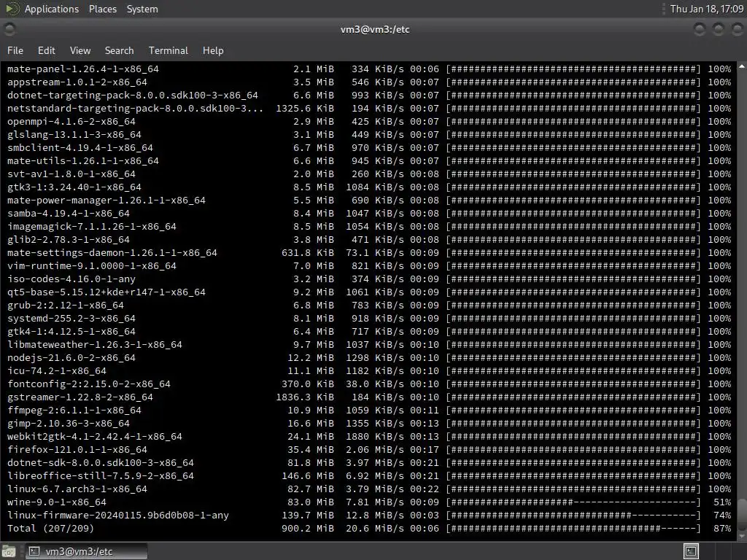Screen dimensions: 747x560
Task: Click the text ffmpeg-2:6.1.1-1-x86_64
Action: pyautogui.click(x=74, y=411)
